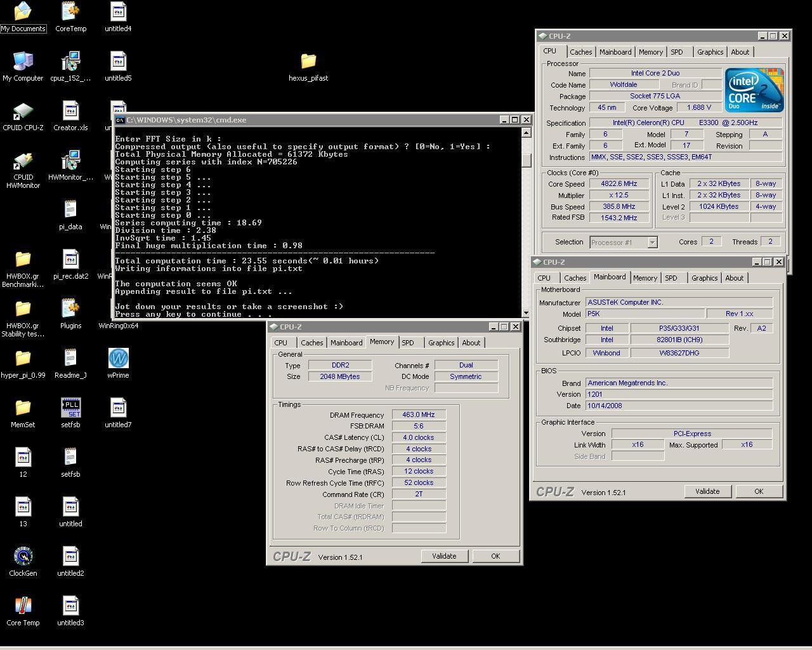Click the P5K model field
The height and width of the screenshot is (650, 812).
pos(645,314)
